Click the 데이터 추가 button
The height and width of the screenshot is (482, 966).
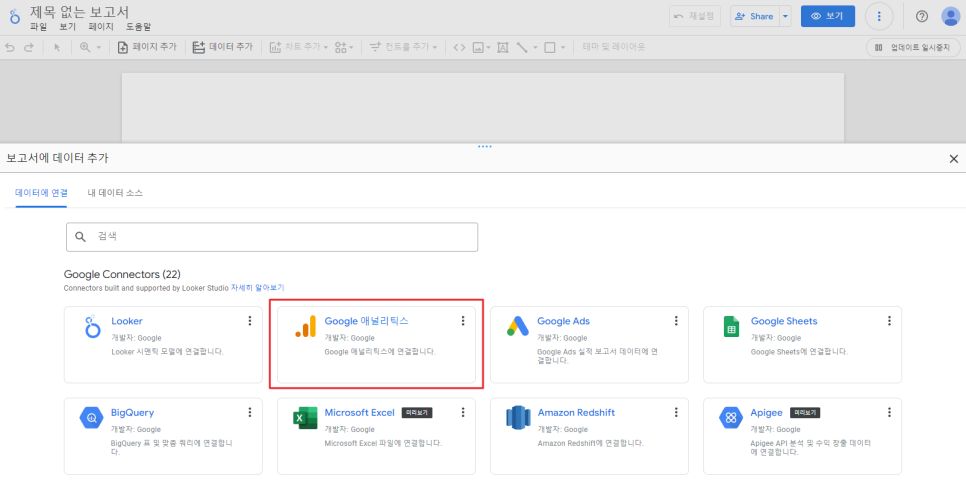pyautogui.click(x=222, y=47)
